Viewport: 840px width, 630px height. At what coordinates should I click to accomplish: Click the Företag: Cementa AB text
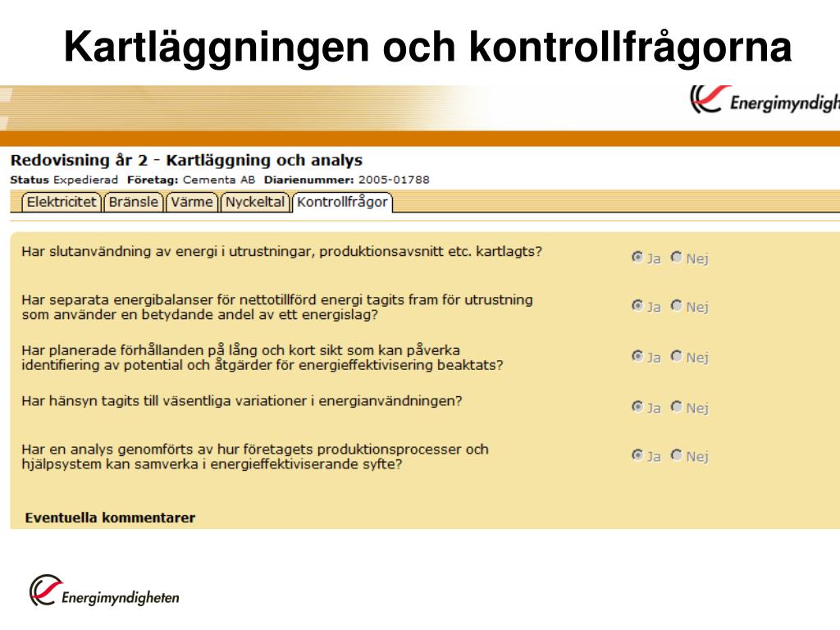click(x=191, y=180)
